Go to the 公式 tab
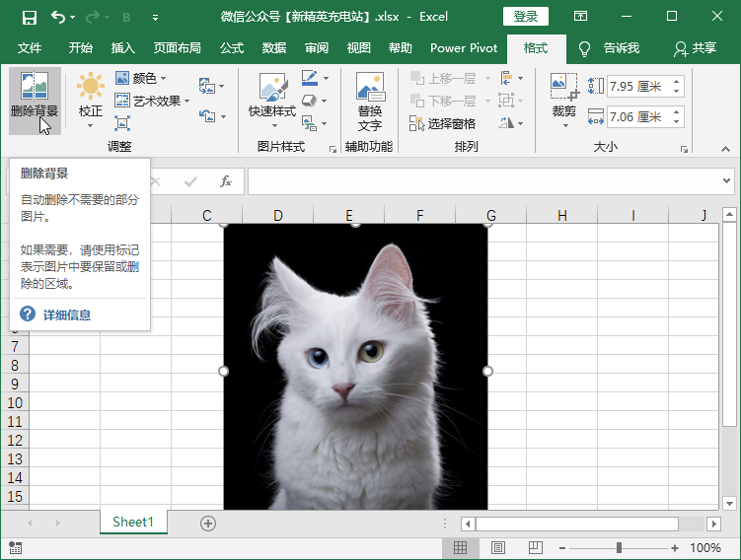741x560 pixels. [x=232, y=47]
